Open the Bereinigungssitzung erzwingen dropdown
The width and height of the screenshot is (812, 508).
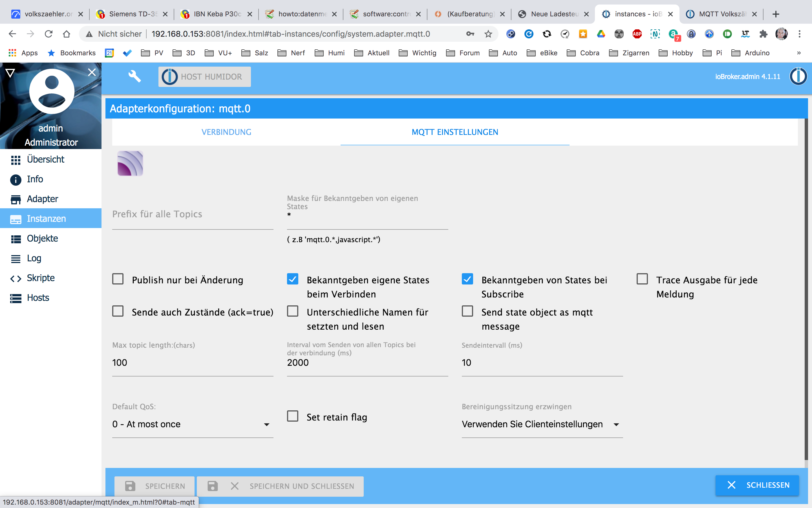point(542,424)
